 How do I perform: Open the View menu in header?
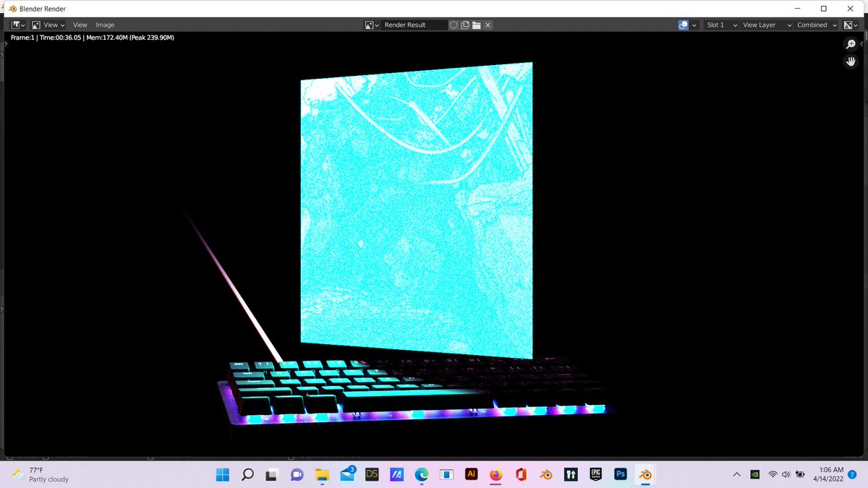click(80, 25)
